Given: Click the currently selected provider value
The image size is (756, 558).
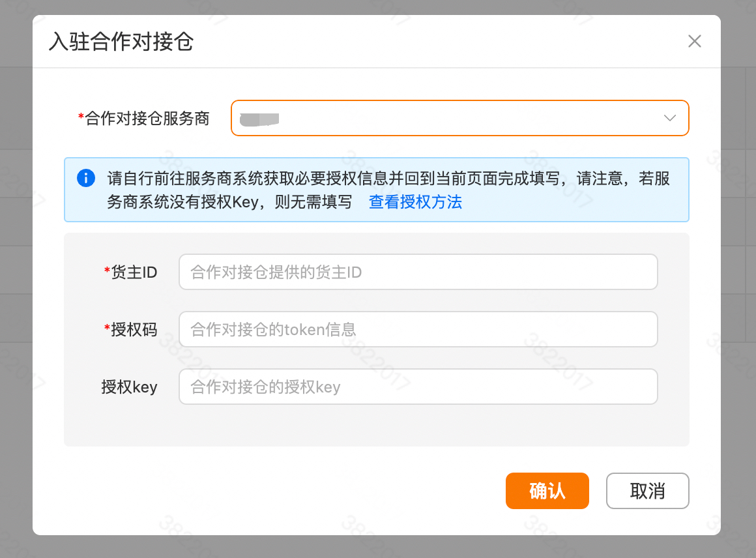Looking at the screenshot, I should [261, 118].
